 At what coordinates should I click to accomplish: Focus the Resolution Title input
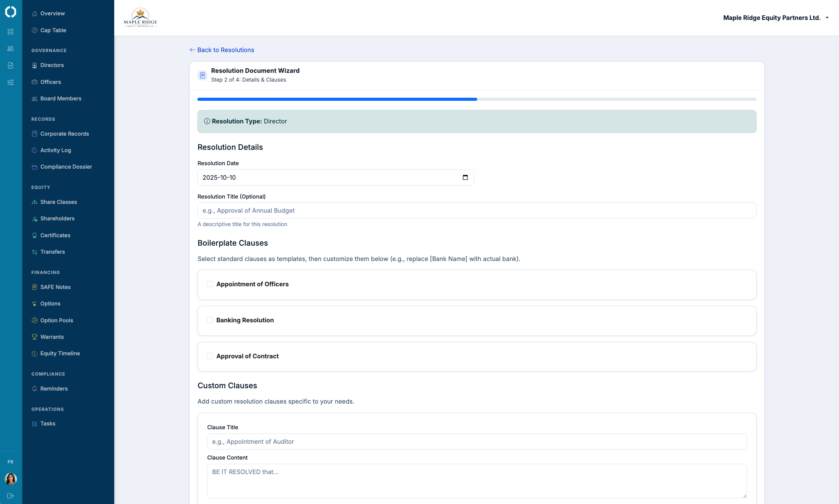(477, 210)
